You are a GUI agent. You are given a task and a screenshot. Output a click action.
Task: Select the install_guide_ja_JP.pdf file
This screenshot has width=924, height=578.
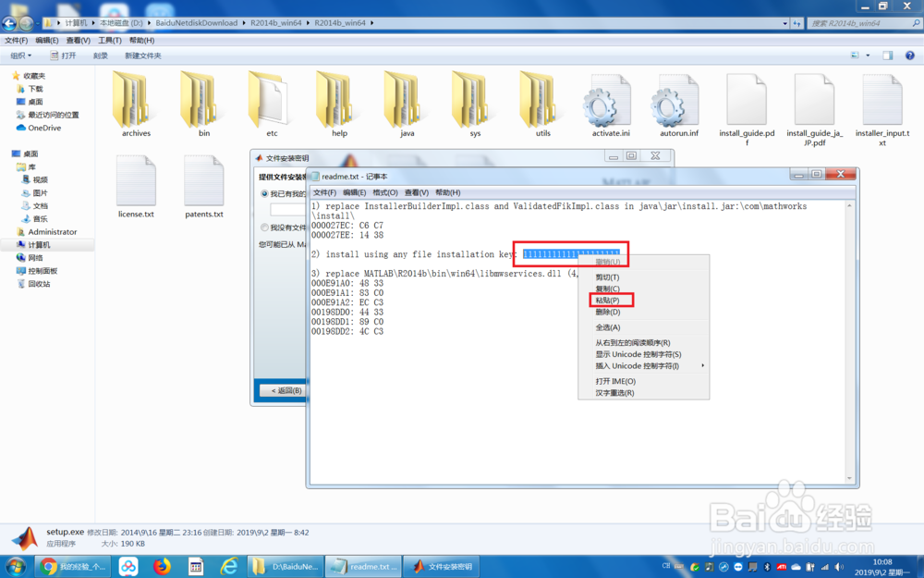coord(814,110)
